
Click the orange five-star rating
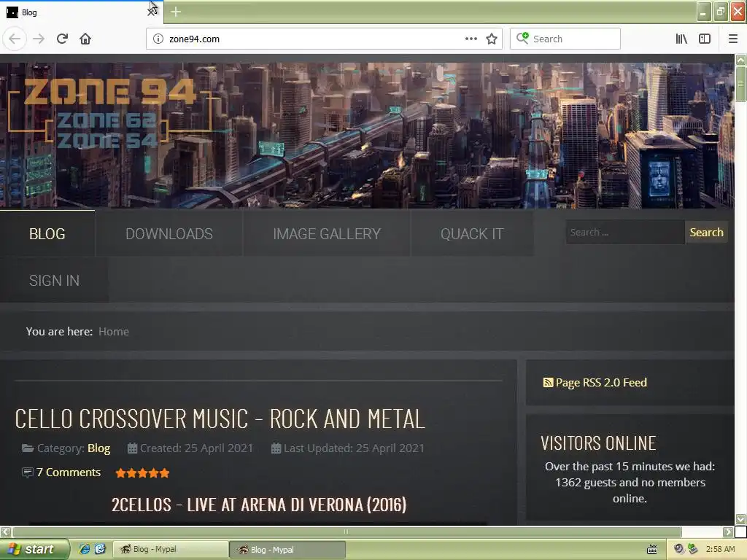[142, 472]
